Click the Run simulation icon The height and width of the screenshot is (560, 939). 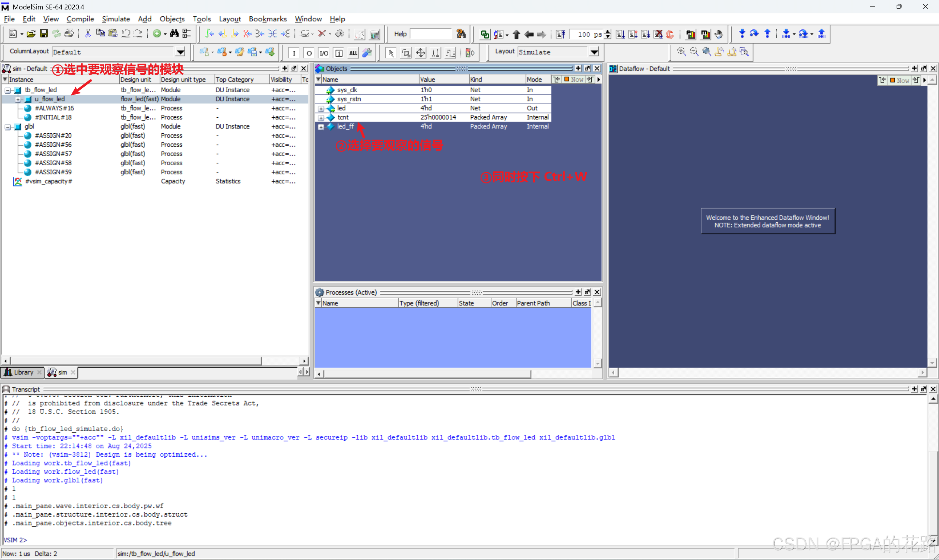click(620, 34)
